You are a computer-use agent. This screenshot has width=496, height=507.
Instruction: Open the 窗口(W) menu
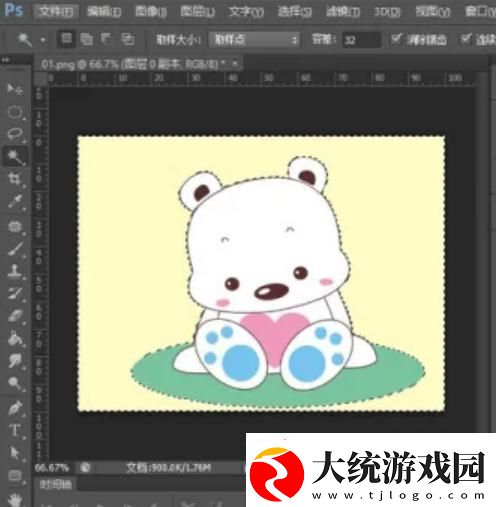tap(480, 12)
